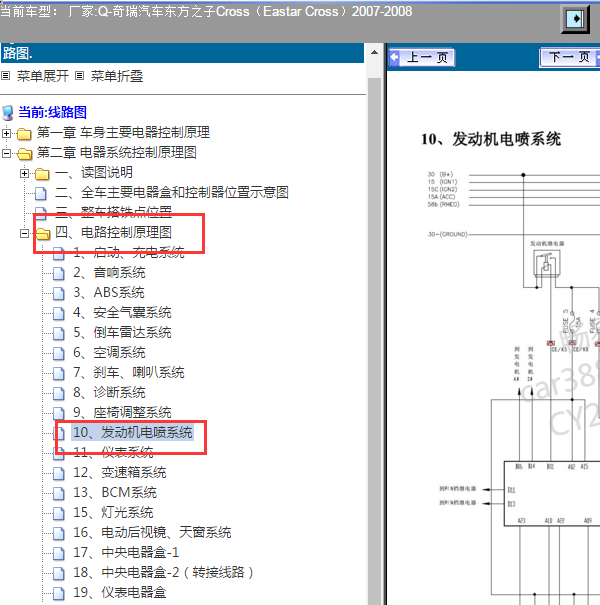Open 四、电路控制原理图 section

[x=113, y=232]
